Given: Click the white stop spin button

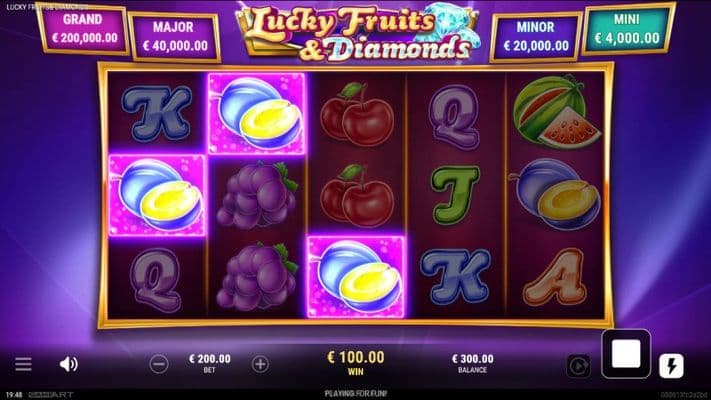Looking at the screenshot, I should pos(626,354).
